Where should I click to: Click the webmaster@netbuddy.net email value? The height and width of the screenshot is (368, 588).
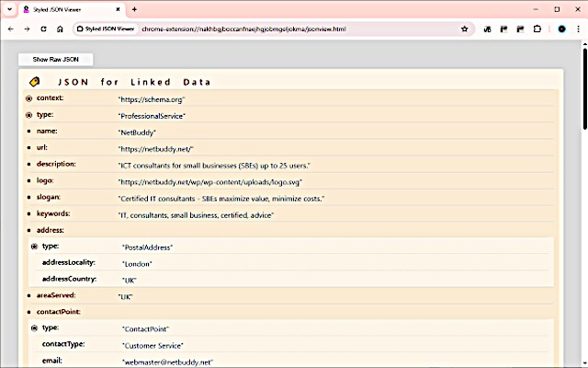coord(167,362)
